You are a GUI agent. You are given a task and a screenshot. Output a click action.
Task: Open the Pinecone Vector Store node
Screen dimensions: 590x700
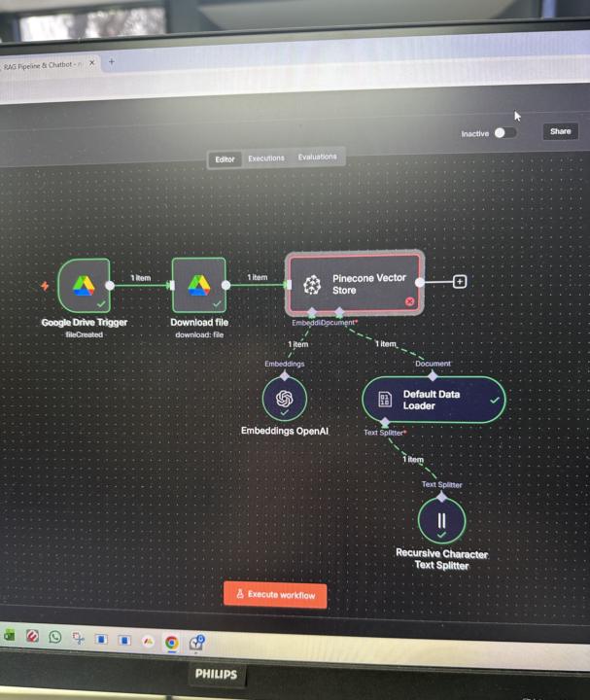click(x=355, y=284)
